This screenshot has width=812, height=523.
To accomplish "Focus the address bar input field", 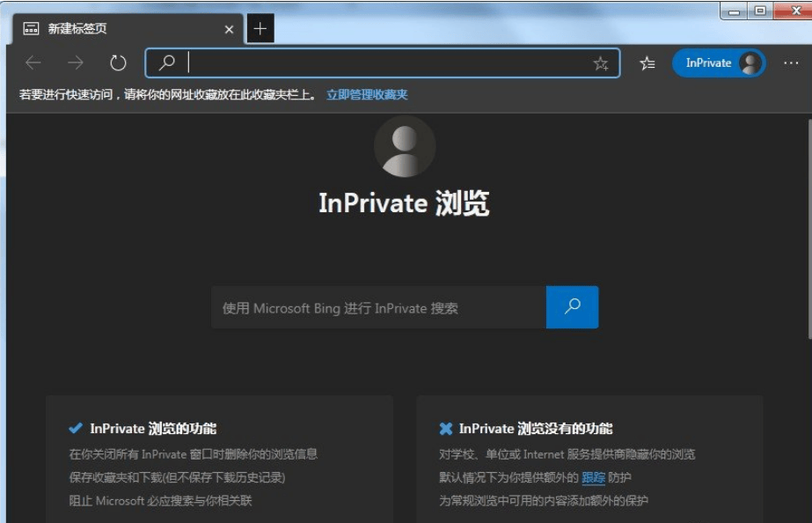I will 387,63.
